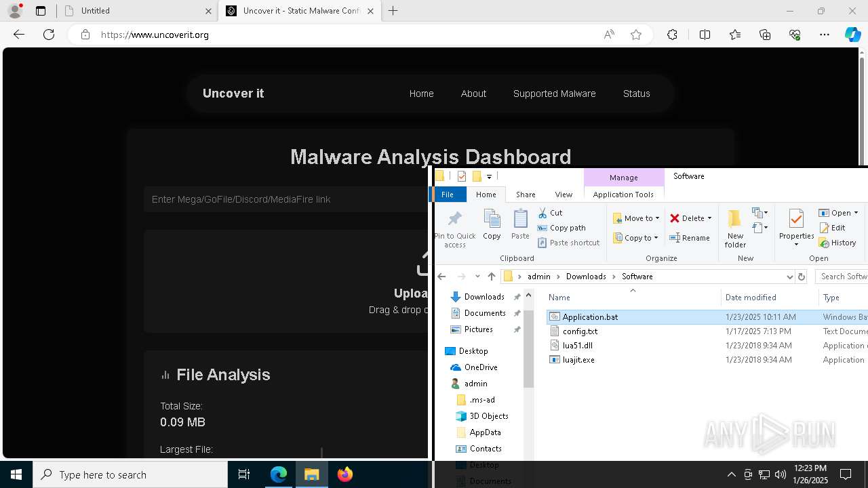868x488 pixels.
Task: Open recent locations dropdown arrow
Action: pyautogui.click(x=477, y=277)
